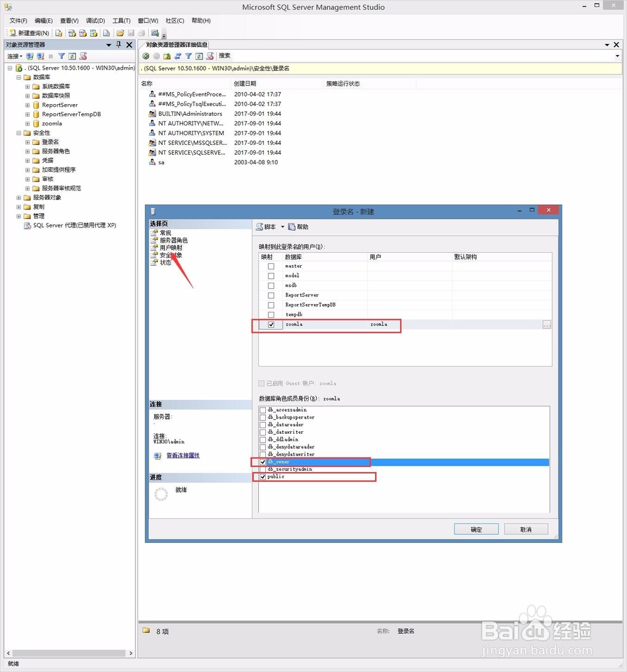Viewport: 627px width, 672px height.
Task: Open the 脚本 dropdown arrow in dialog
Action: pyautogui.click(x=282, y=227)
